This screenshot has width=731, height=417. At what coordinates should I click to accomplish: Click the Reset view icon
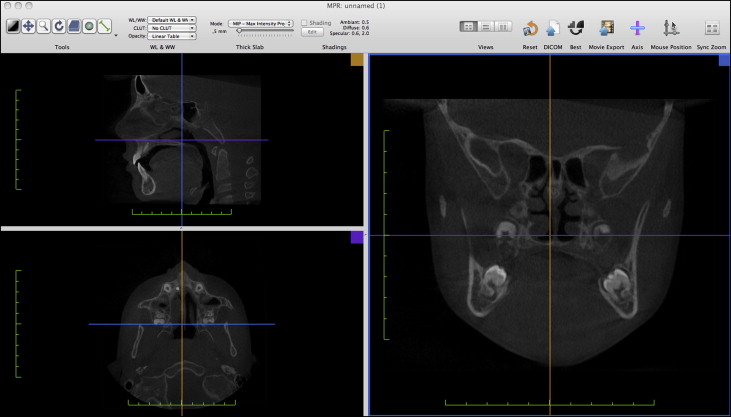[530, 28]
